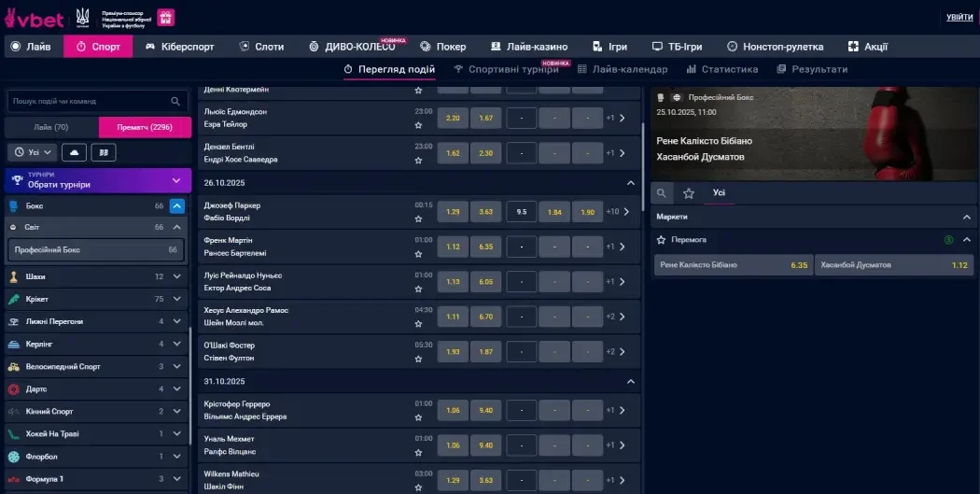Click the green dollar cashout icon in Перемога row
This screenshot has height=494, width=980.
(x=949, y=240)
